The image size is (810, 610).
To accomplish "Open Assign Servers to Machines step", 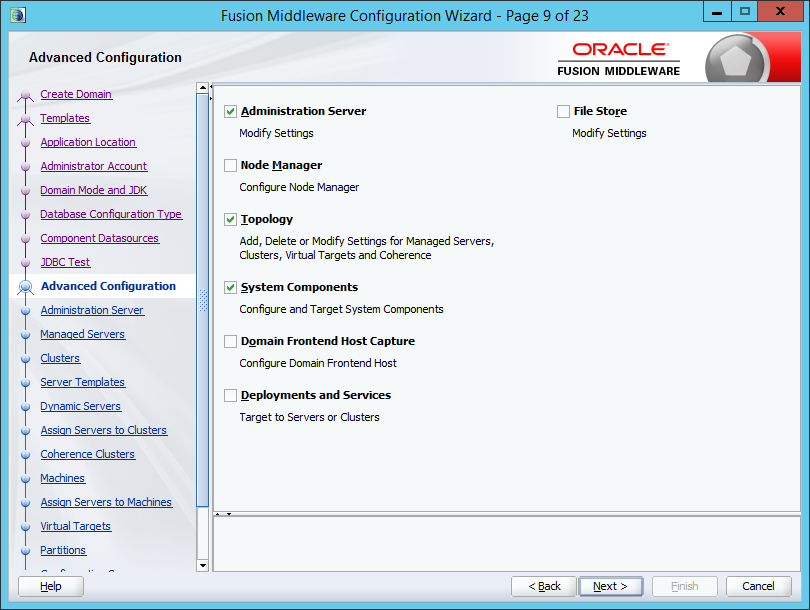I will tap(106, 503).
